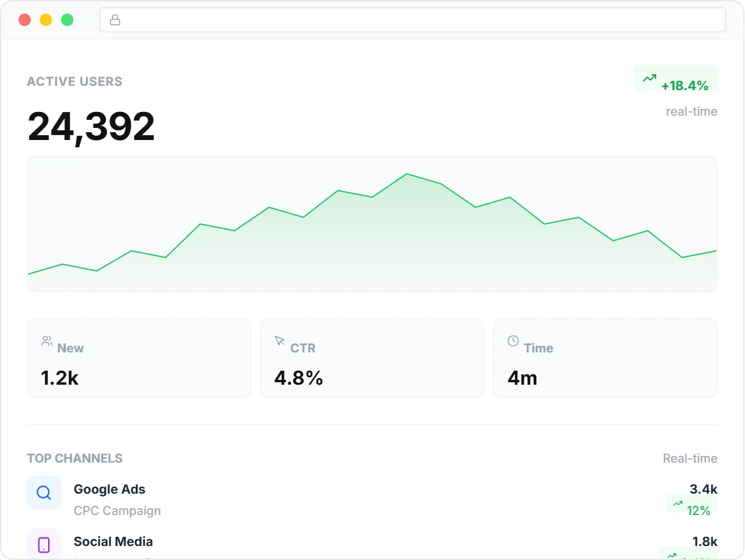The image size is (745, 560).
Task: Click the 3.4k value for Google Ads
Action: [703, 489]
